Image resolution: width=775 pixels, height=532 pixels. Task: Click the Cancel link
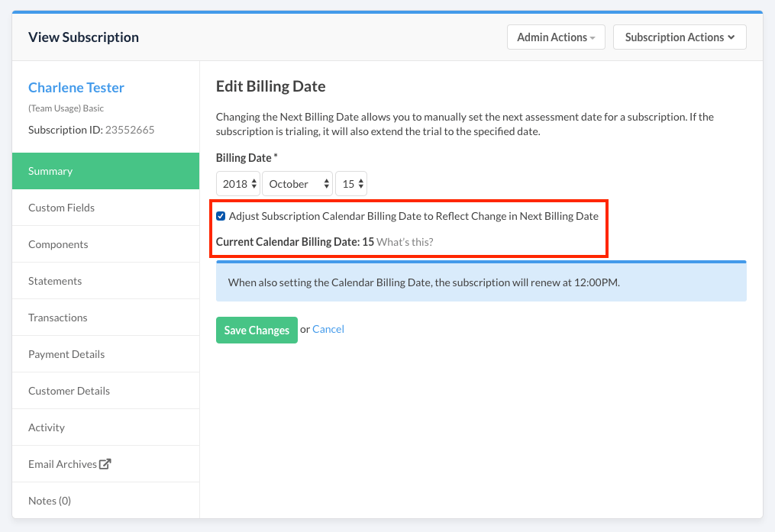(x=328, y=329)
